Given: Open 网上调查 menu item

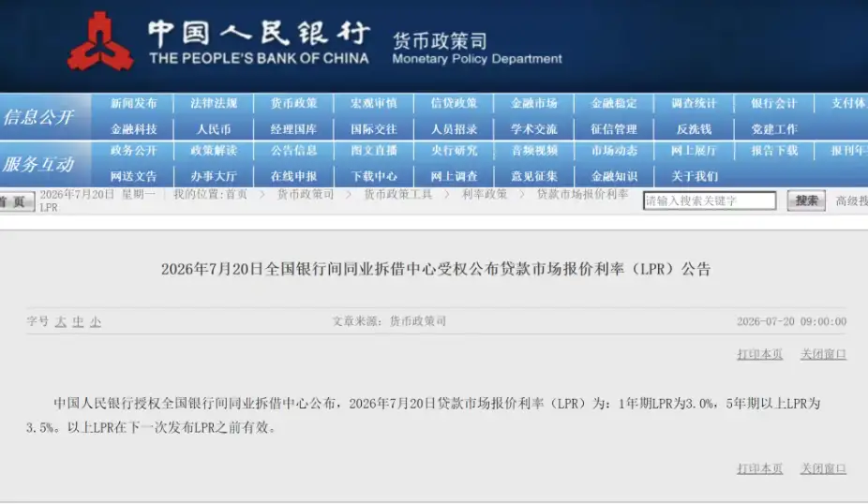Looking at the screenshot, I should 454,176.
